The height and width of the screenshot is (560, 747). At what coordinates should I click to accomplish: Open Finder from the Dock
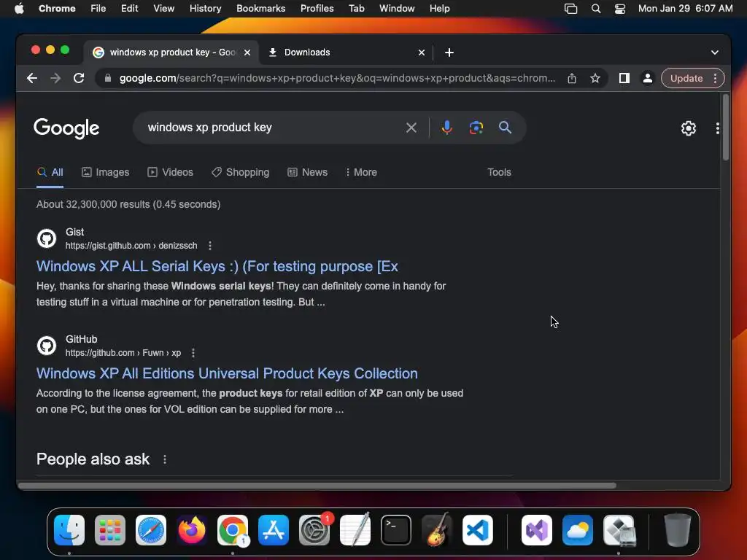click(69, 530)
